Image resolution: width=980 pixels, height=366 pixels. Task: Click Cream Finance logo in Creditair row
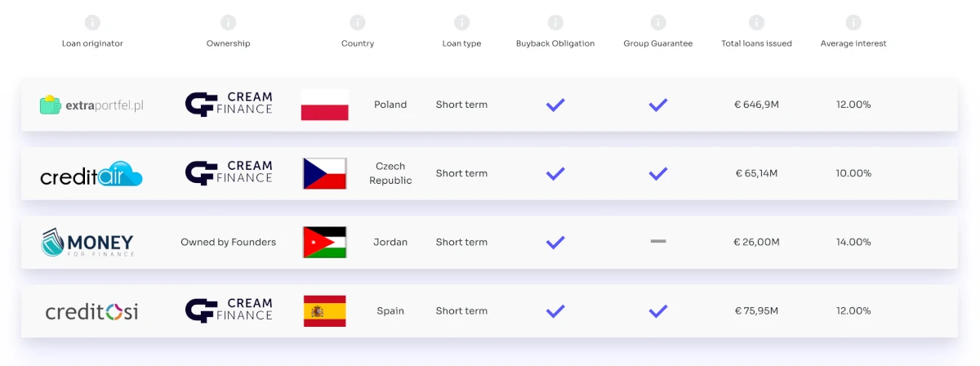[229, 173]
